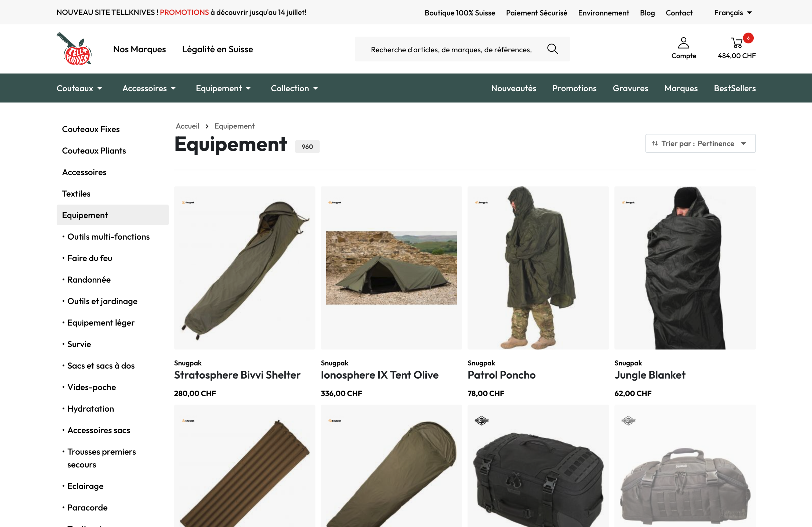Viewport: 812px width, 527px height.
Task: Open the BestSellers nav item
Action: (x=735, y=88)
